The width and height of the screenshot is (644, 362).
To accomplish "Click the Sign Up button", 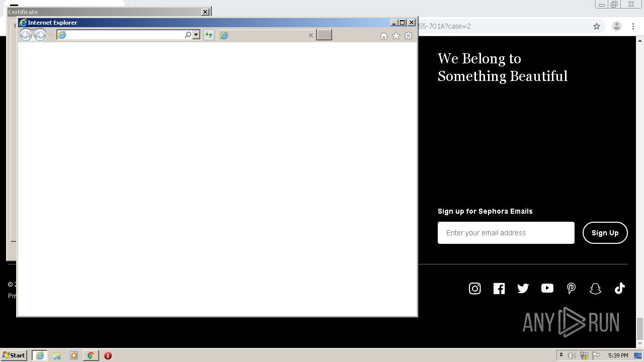I will point(605,233).
